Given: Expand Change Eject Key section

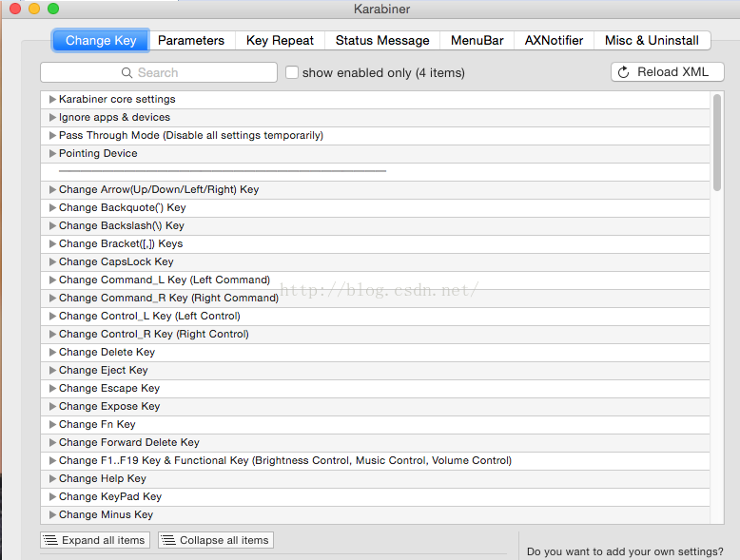Looking at the screenshot, I should (53, 371).
